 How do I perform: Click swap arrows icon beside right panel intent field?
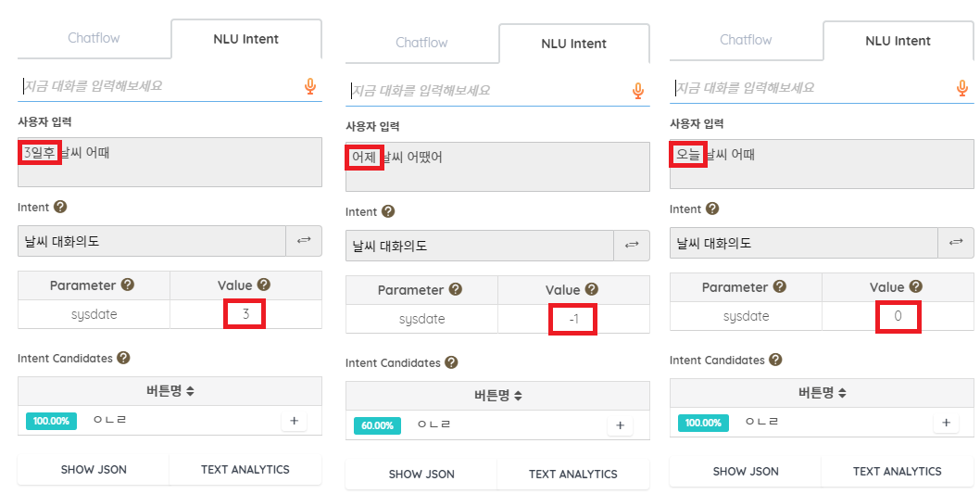pos(956,243)
